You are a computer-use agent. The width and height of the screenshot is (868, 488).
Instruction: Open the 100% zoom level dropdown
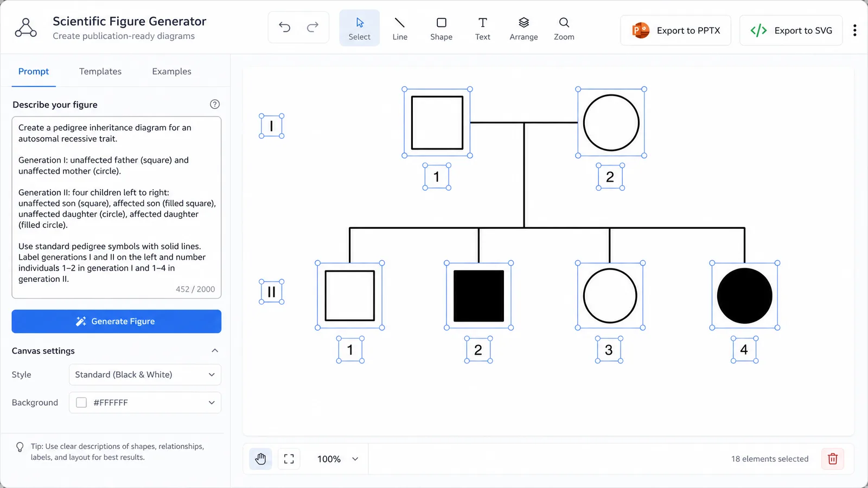click(337, 459)
